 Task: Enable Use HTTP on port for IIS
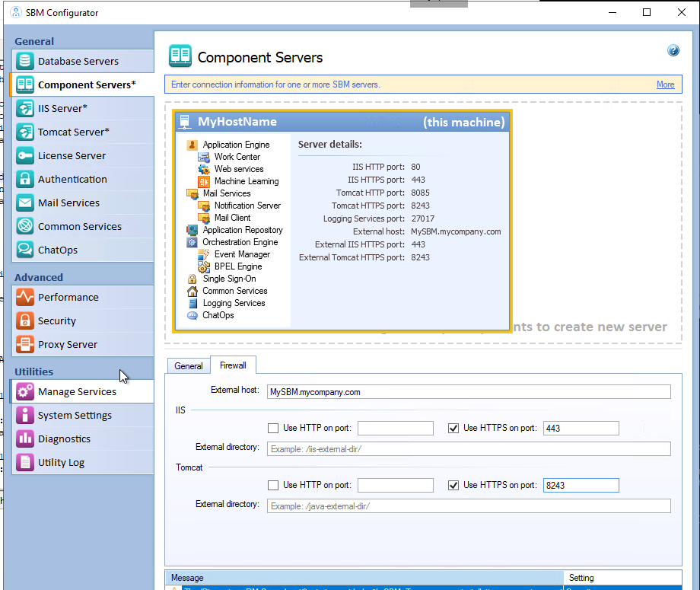pyautogui.click(x=273, y=428)
